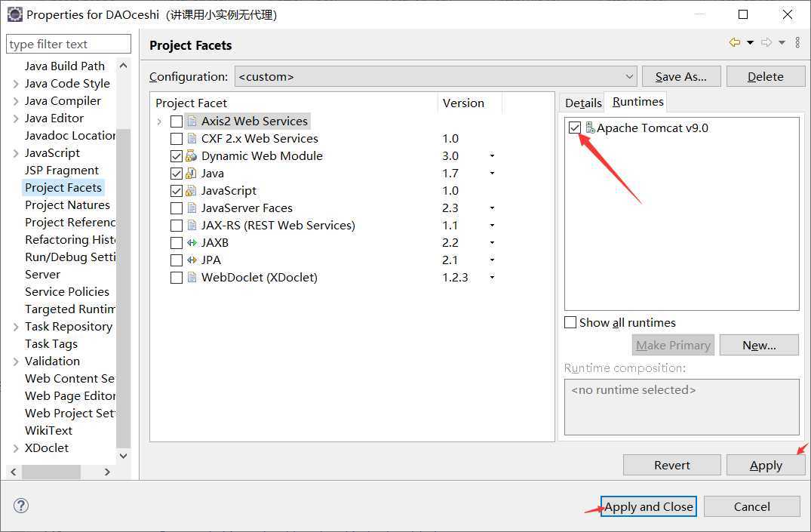Viewport: 811px width, 532px height.
Task: Toggle Apache Tomcat v9.0 runtime checkbox
Action: (575, 128)
